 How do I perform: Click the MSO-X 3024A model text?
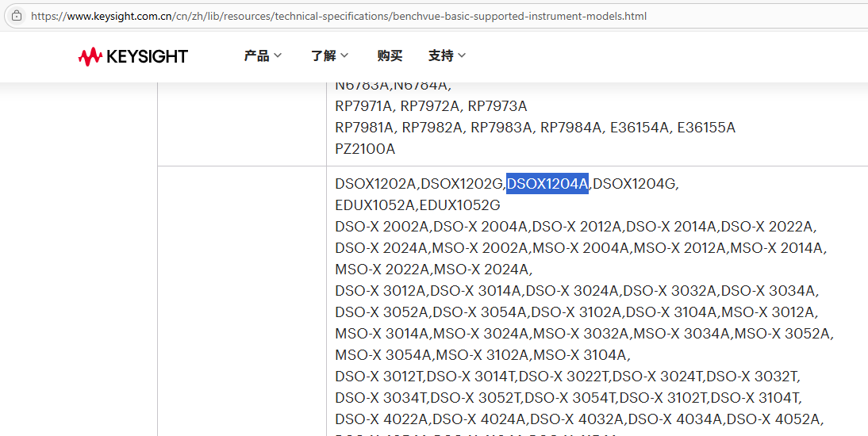(x=481, y=335)
